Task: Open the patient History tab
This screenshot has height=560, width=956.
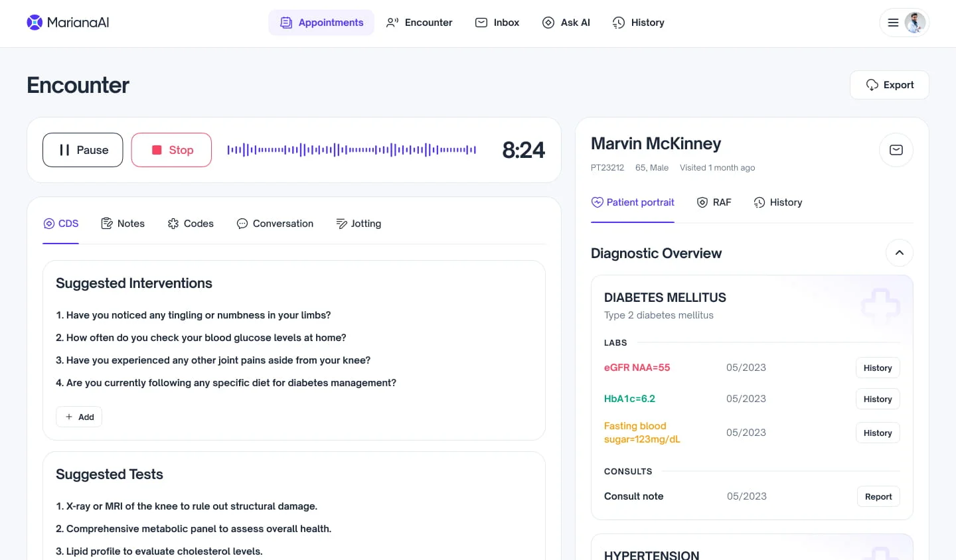Action: tap(778, 202)
